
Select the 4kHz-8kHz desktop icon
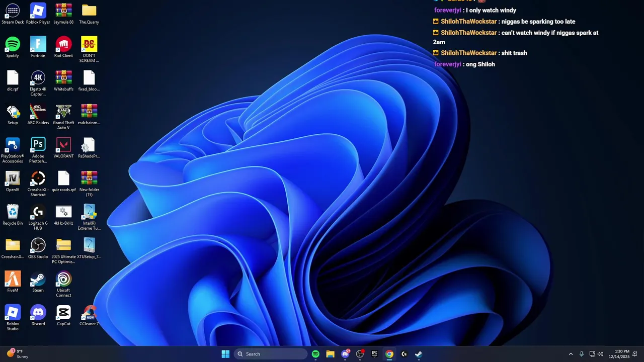63,215
